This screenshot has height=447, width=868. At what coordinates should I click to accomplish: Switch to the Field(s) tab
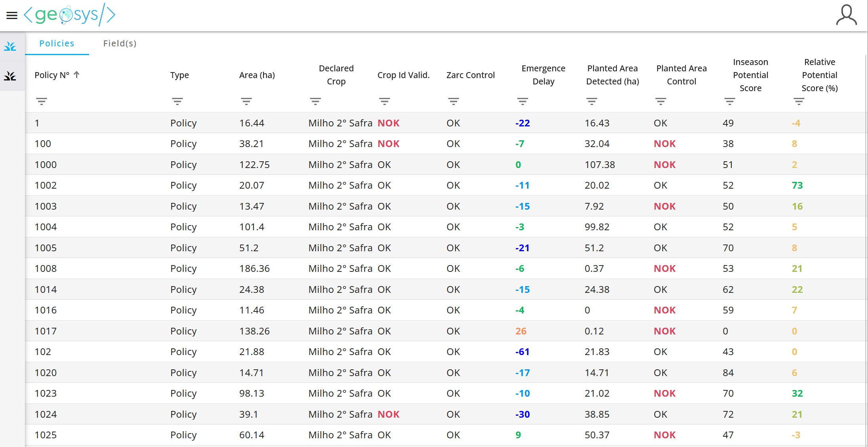[x=120, y=44]
